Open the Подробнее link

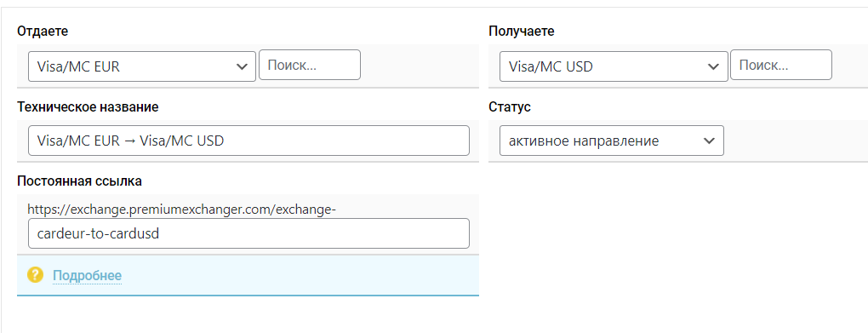point(87,275)
